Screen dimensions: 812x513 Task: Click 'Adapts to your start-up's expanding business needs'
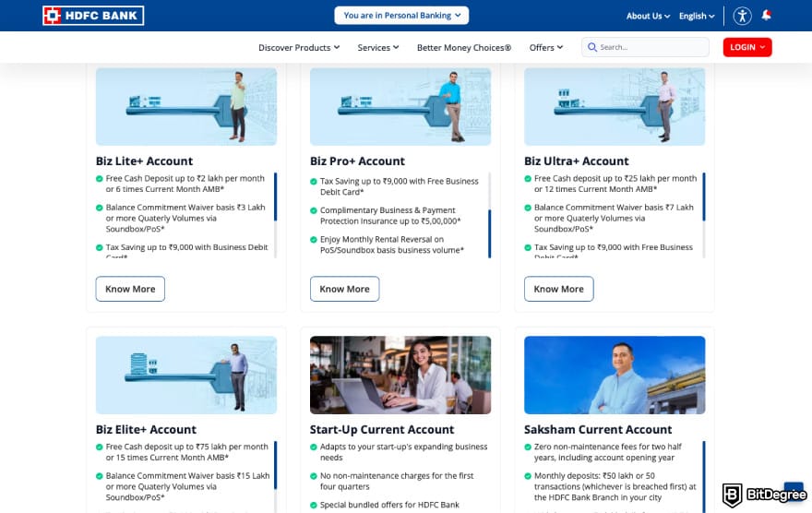[x=403, y=452]
